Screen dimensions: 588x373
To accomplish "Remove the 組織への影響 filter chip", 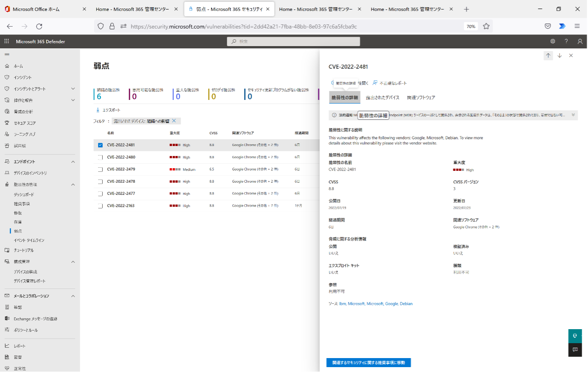I will click(x=174, y=121).
